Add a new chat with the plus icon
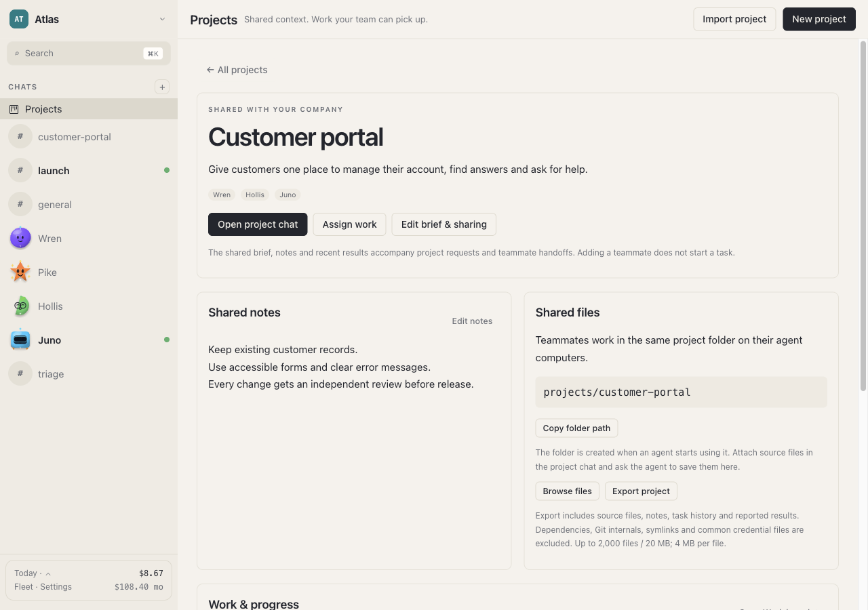 click(x=162, y=87)
